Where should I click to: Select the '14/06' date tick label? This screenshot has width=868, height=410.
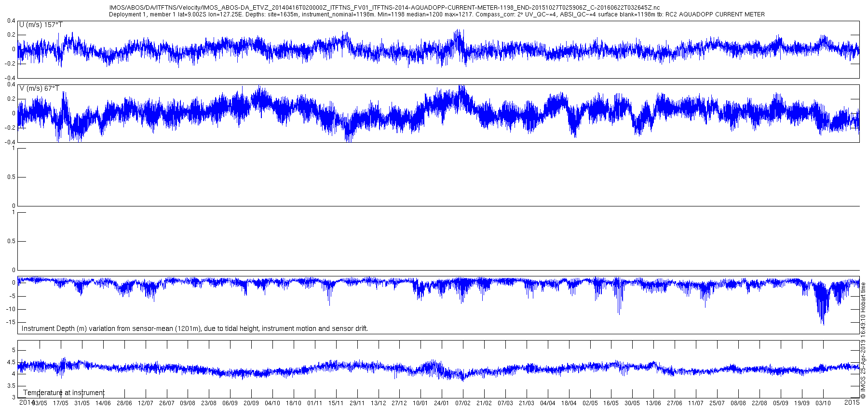click(103, 403)
